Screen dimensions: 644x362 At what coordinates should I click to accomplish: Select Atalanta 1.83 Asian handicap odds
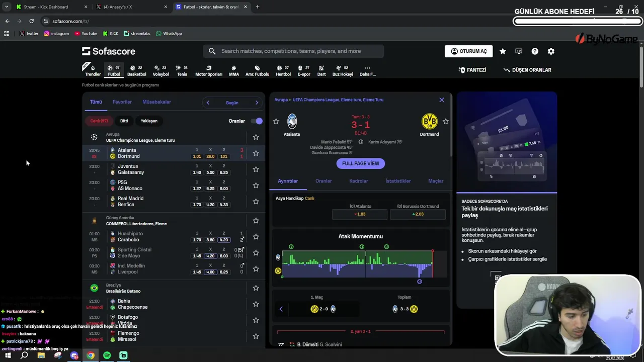(x=360, y=214)
